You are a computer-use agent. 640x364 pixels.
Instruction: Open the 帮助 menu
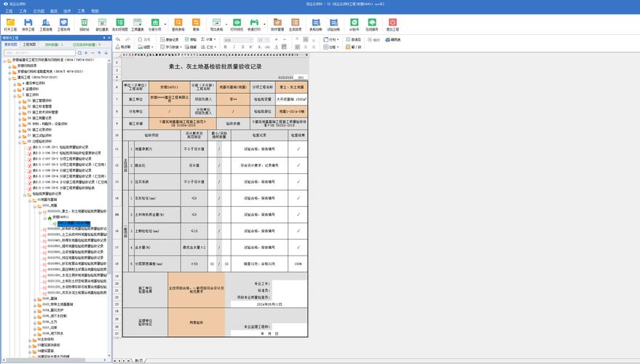coord(95,11)
